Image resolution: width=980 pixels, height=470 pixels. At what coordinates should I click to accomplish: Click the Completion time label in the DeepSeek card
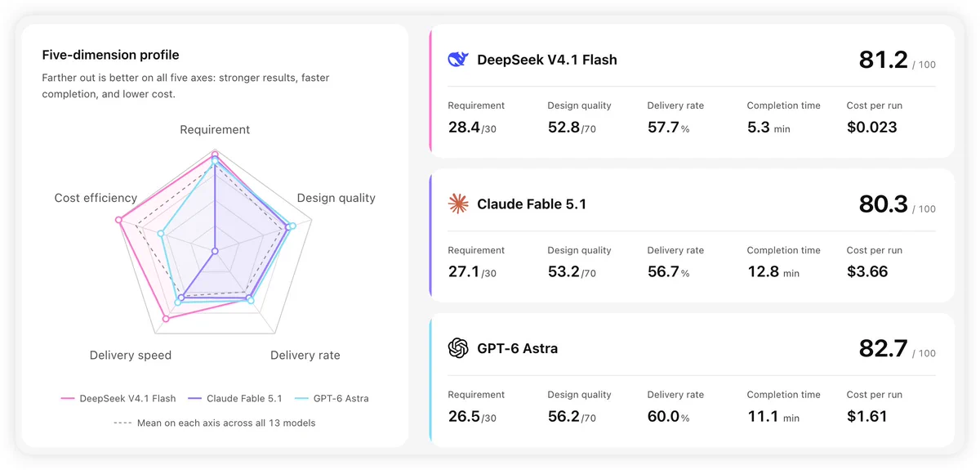point(784,105)
